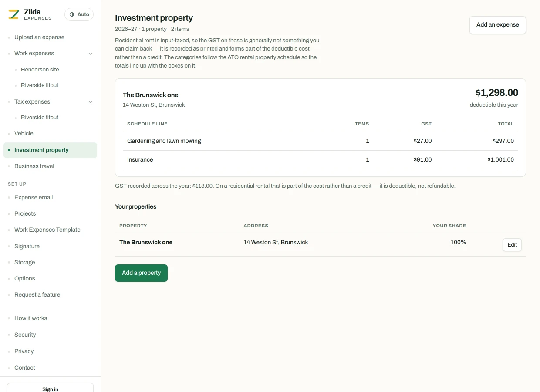Viewport: 540px width, 392px height.
Task: Open Projects setup page
Action: (25, 213)
